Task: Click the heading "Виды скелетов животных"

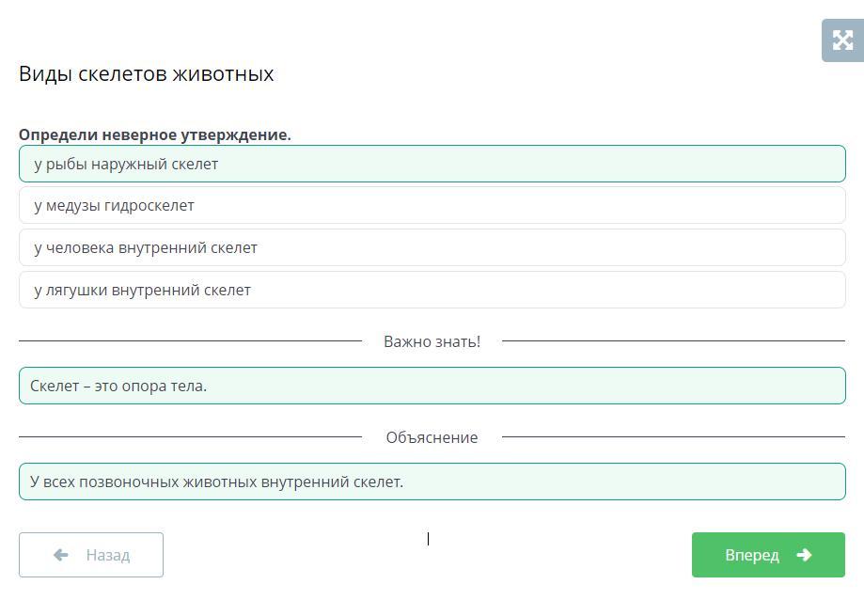Action: tap(146, 73)
